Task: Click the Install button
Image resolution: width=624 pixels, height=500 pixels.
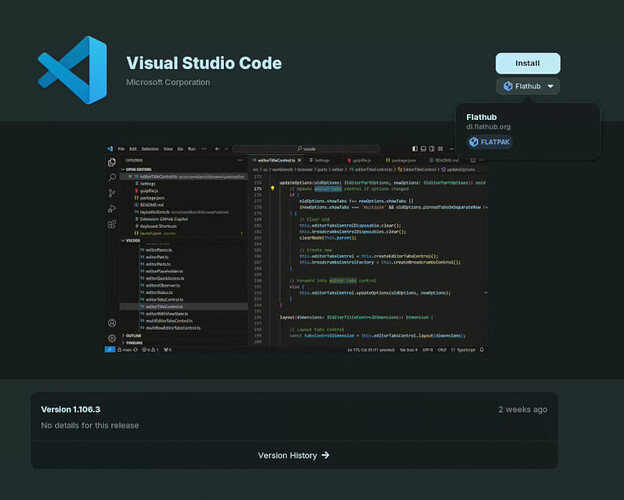Action: coord(528,63)
